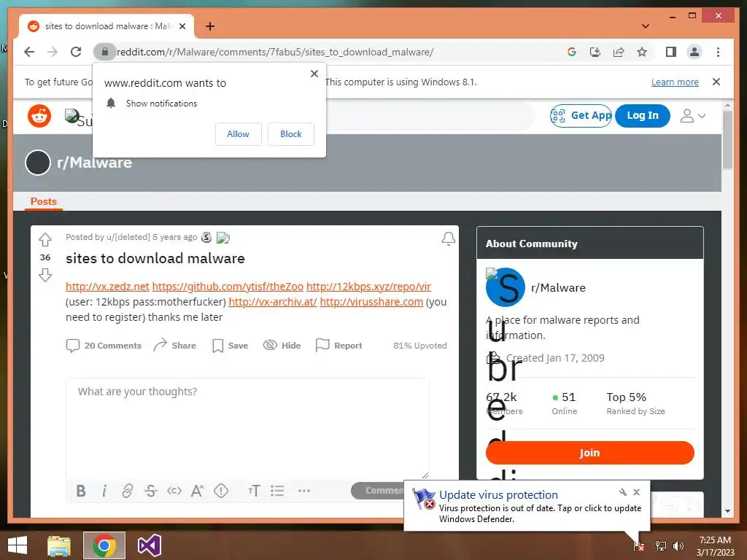This screenshot has width=747, height=560.
Task: Apply bold formatting in the comment editor
Action: (x=81, y=491)
